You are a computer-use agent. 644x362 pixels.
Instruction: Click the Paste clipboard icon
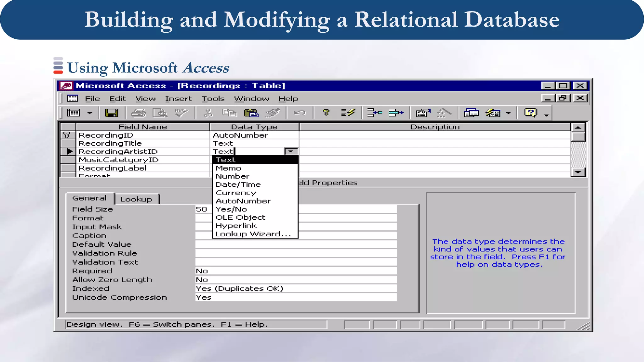coord(251,113)
